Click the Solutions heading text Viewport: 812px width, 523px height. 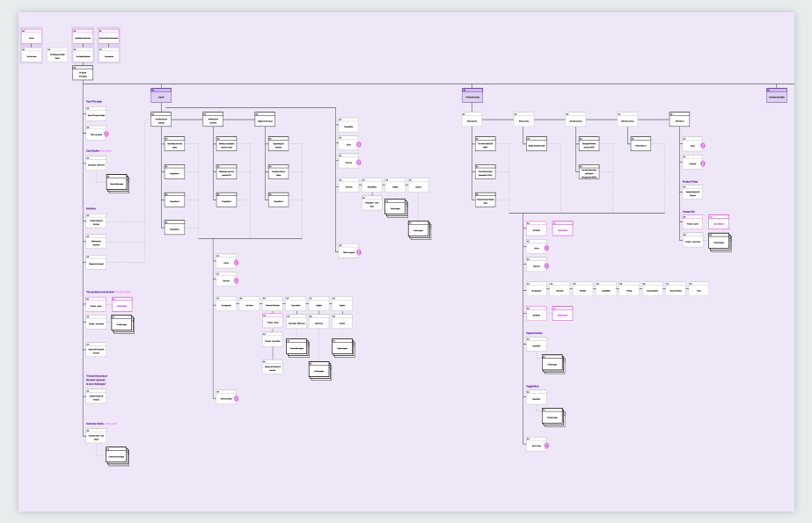91,208
